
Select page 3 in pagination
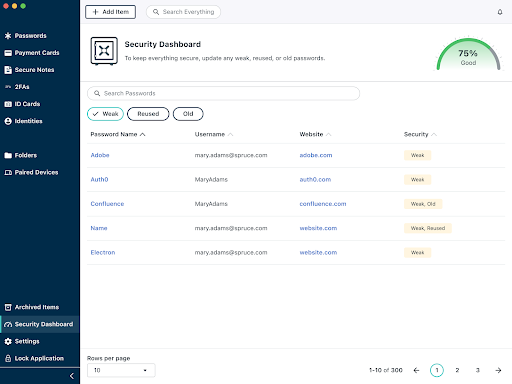pyautogui.click(x=478, y=370)
